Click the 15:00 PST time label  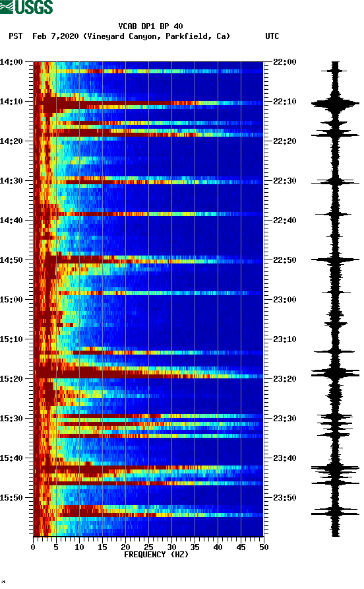tap(11, 300)
